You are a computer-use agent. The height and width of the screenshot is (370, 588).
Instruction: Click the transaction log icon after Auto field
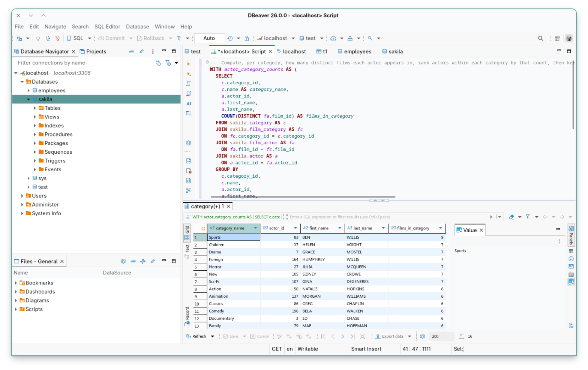tap(230, 38)
